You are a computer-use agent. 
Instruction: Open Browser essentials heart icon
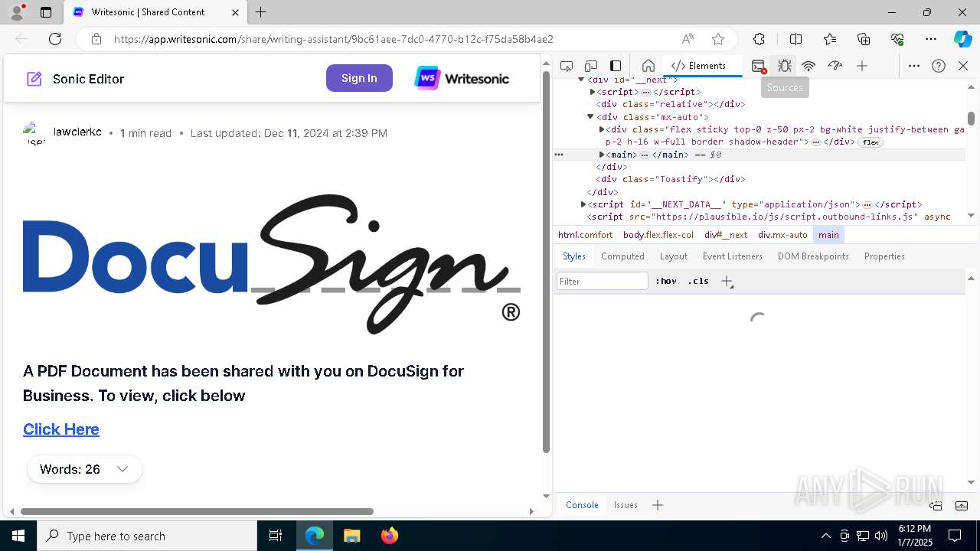click(x=897, y=39)
